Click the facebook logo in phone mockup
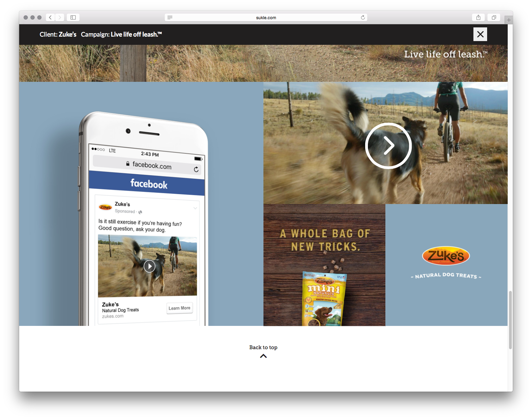The height and width of the screenshot is (419, 532). click(x=149, y=184)
